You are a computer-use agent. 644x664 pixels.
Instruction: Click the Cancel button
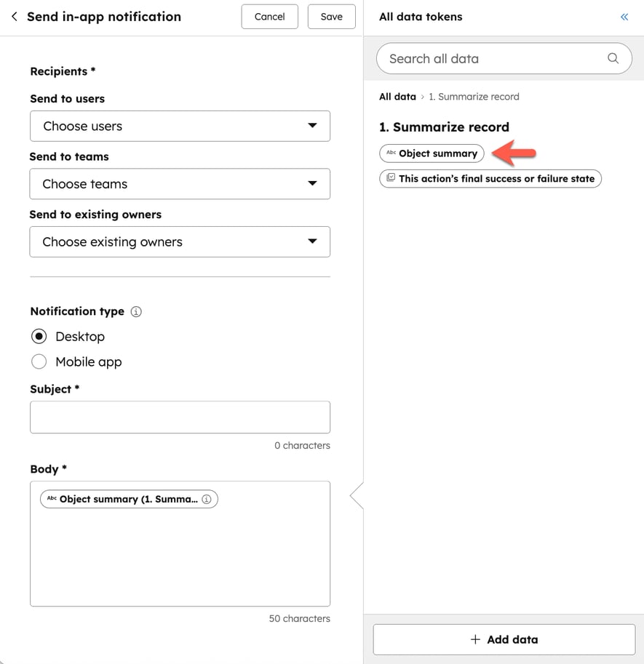coord(269,17)
